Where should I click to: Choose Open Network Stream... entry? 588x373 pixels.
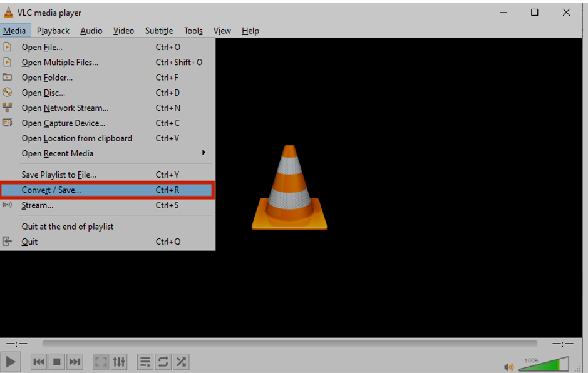[x=108, y=108]
